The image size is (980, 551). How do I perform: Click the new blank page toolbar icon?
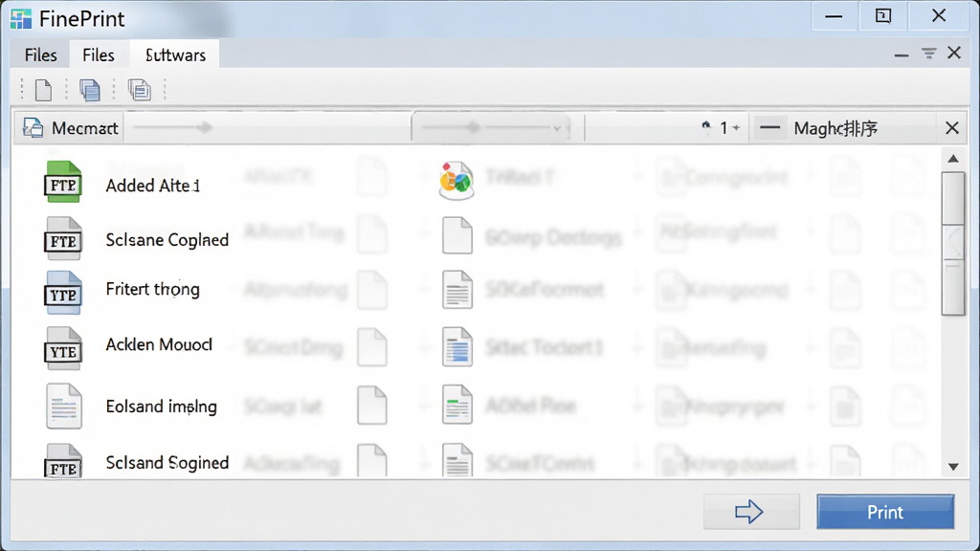coord(43,90)
